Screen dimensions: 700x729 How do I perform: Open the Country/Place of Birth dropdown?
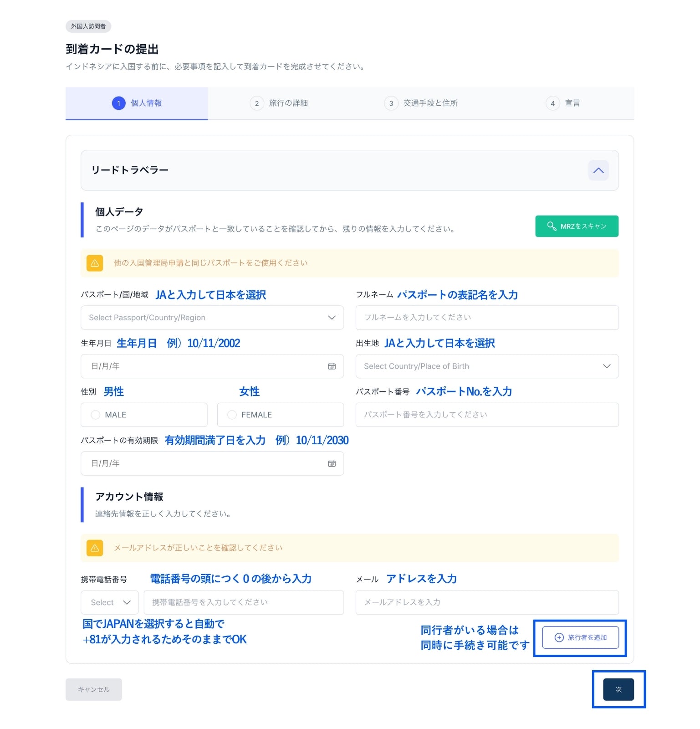[x=486, y=366]
